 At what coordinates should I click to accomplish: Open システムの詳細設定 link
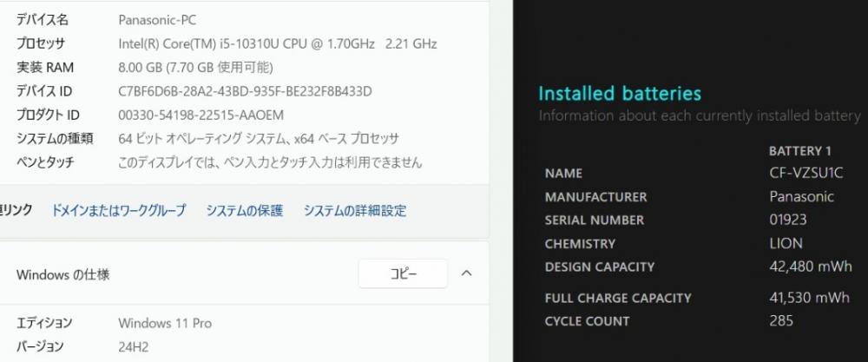pos(355,210)
